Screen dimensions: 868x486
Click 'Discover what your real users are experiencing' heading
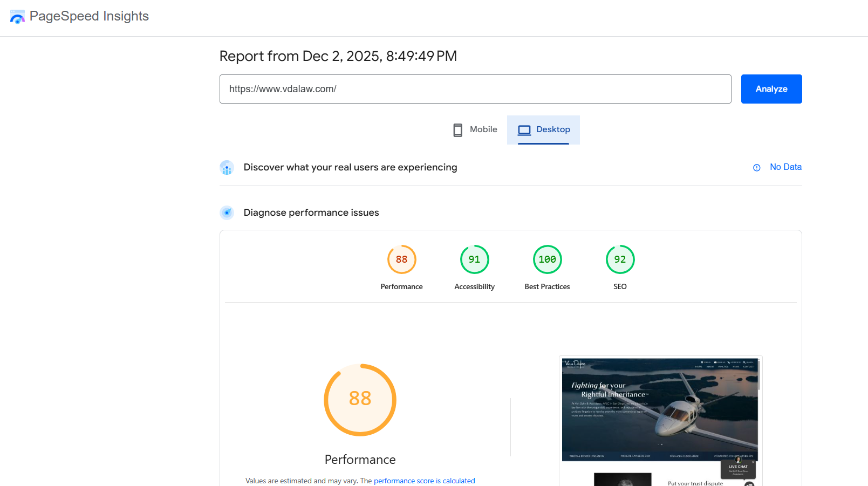click(350, 167)
